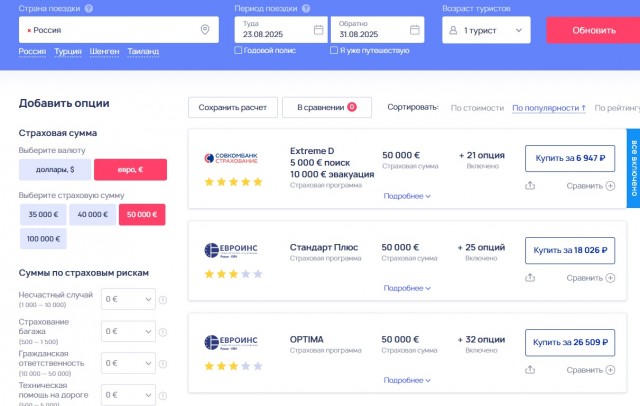Open the departure date calendar icon
This screenshot has width=640, height=406.
[x=318, y=29]
